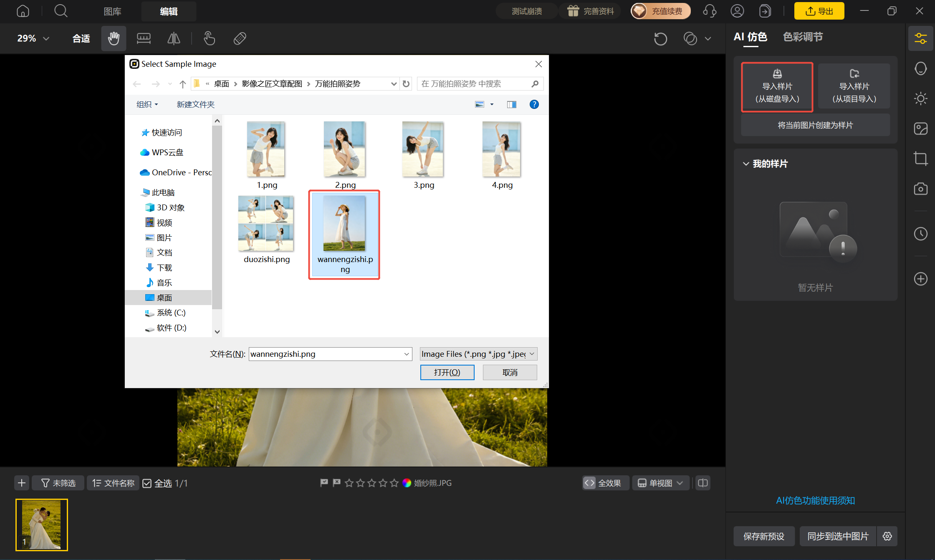Open the history clock panel
Viewport: 935px width, 560px height.
920,234
